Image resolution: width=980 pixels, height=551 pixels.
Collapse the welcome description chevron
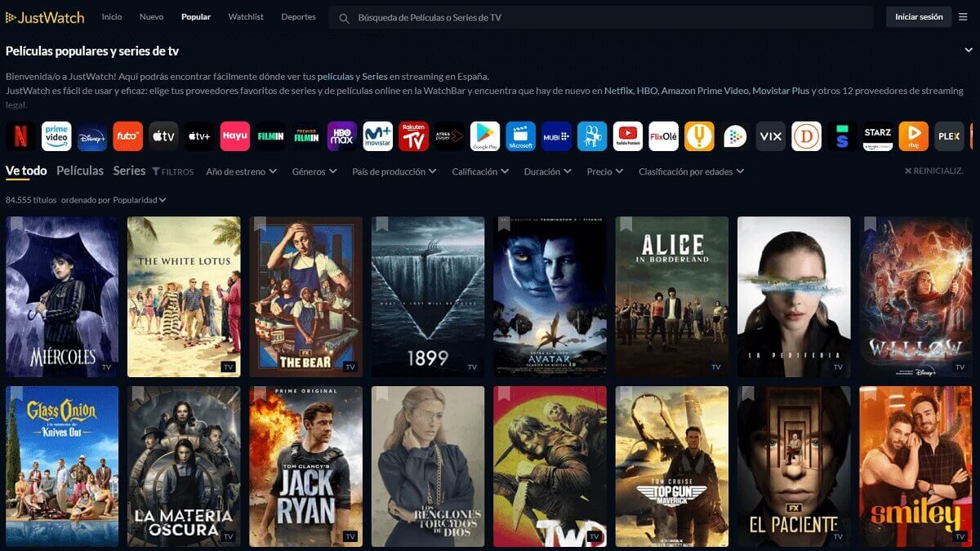(968, 51)
